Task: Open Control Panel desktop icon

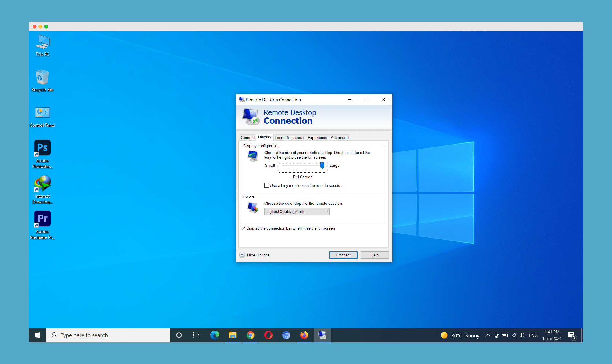Action: [42, 113]
